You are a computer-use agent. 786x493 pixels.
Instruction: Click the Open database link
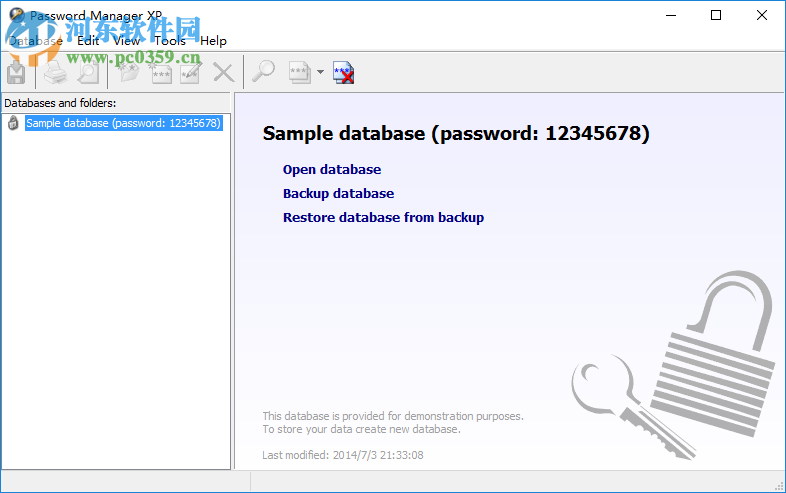point(332,170)
